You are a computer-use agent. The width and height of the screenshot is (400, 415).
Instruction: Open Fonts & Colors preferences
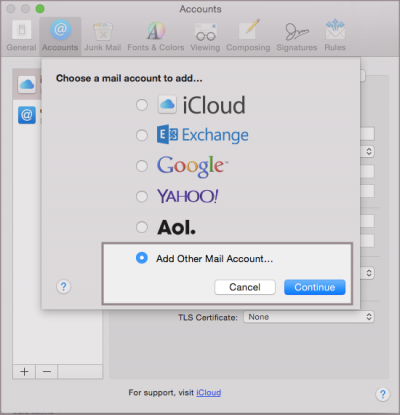tap(156, 36)
